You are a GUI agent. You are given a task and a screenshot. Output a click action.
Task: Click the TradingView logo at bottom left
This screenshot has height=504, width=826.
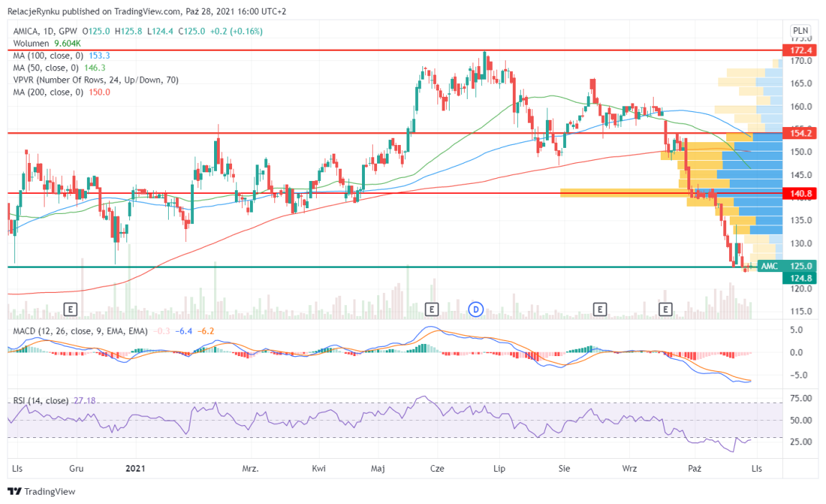tap(42, 492)
